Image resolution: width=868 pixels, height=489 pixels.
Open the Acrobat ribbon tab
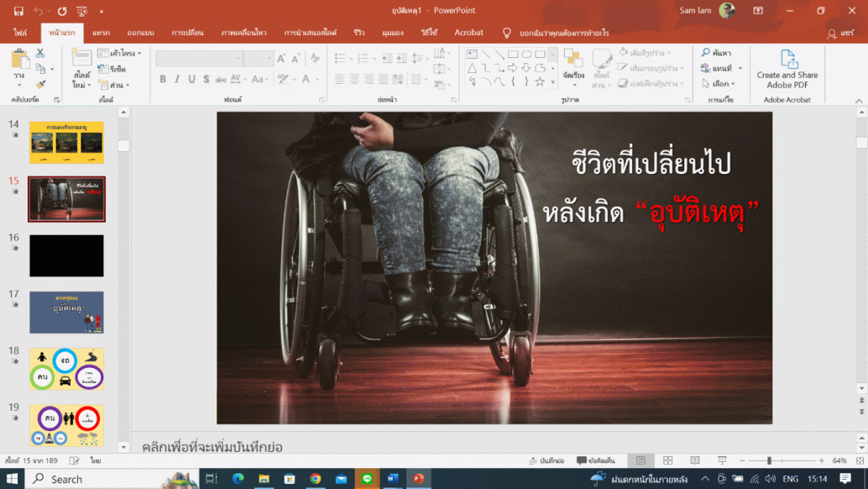pyautogui.click(x=468, y=33)
